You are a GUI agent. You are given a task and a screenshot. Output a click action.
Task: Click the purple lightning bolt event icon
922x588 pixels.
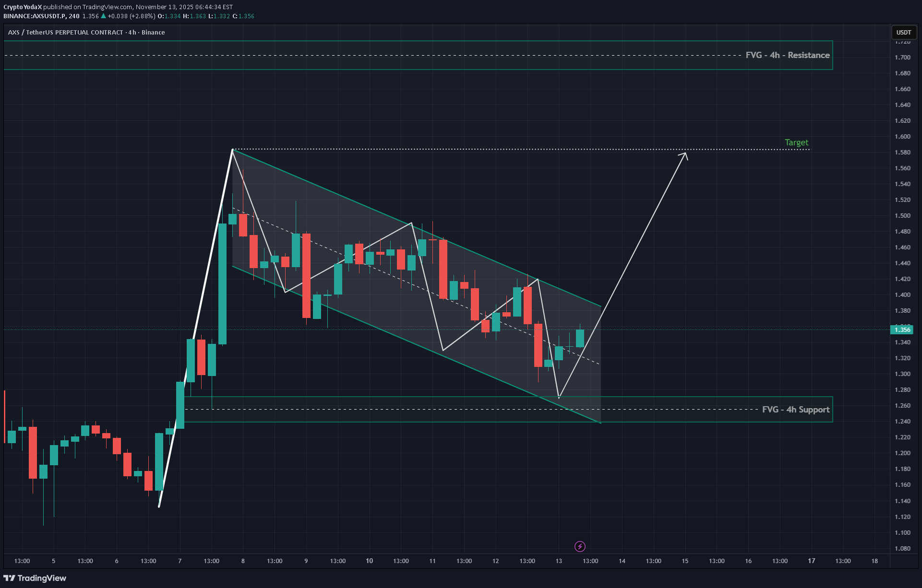point(580,546)
